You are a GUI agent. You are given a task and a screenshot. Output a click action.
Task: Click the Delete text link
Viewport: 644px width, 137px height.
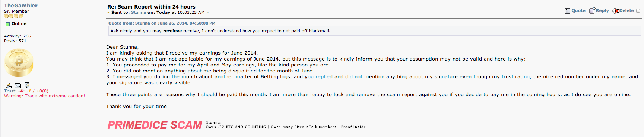click(626, 10)
